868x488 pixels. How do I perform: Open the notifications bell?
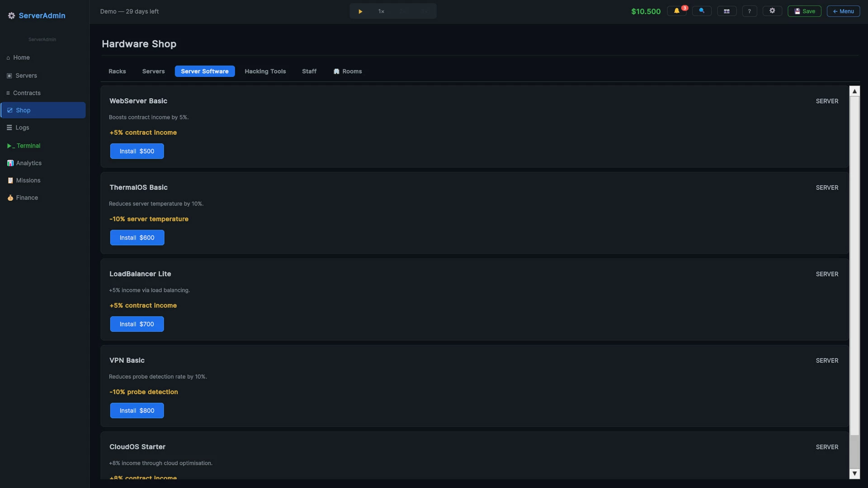[x=677, y=11]
